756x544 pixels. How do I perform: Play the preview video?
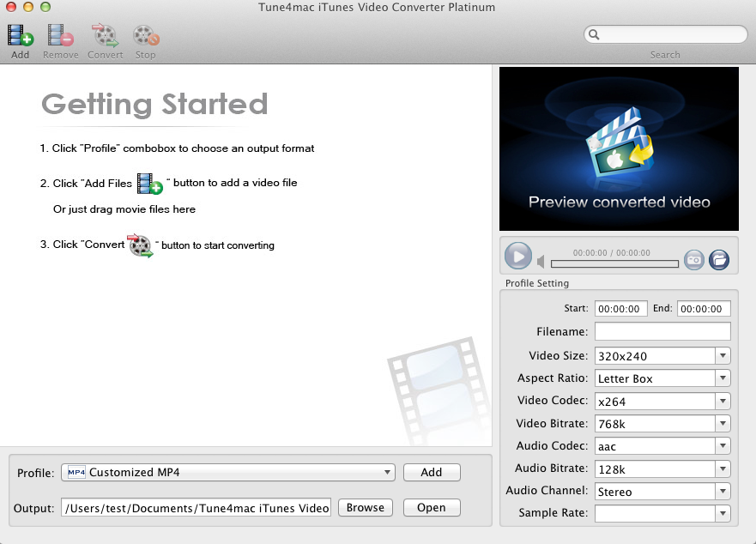tap(517, 256)
